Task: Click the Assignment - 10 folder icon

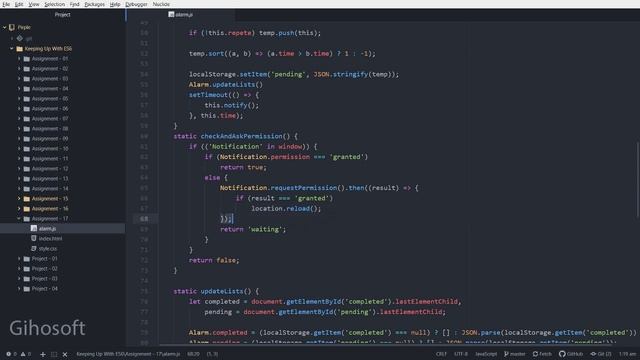Action: coord(27,149)
